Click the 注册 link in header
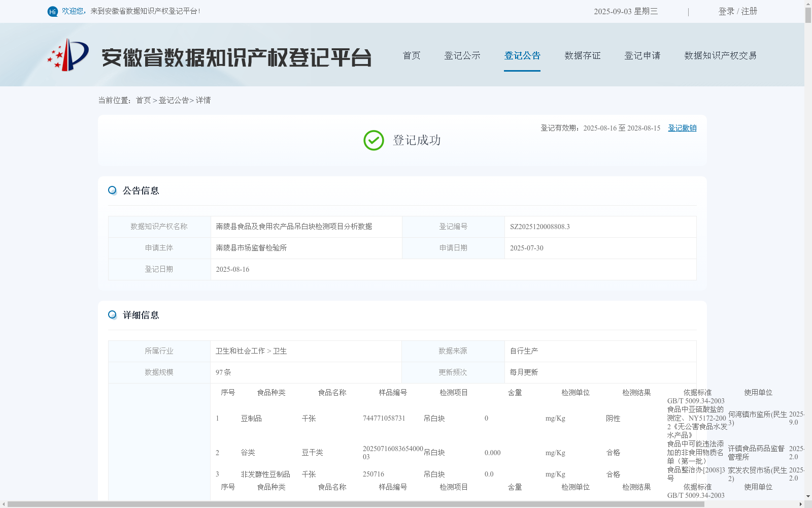This screenshot has width=812, height=508. point(749,11)
